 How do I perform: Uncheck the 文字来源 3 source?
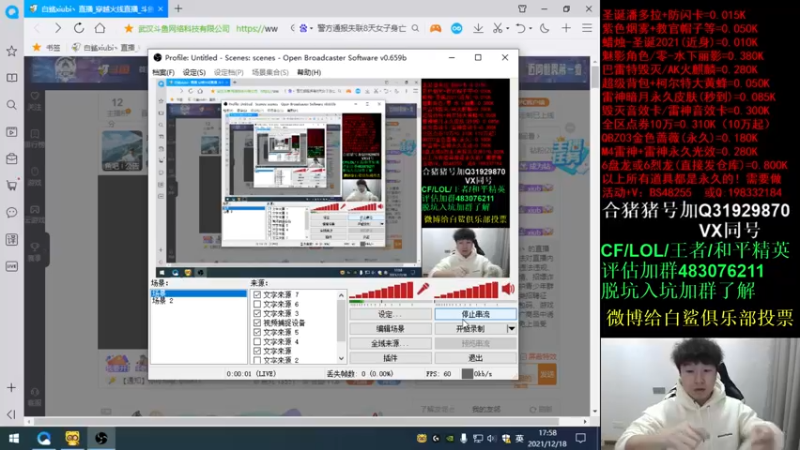click(x=257, y=313)
